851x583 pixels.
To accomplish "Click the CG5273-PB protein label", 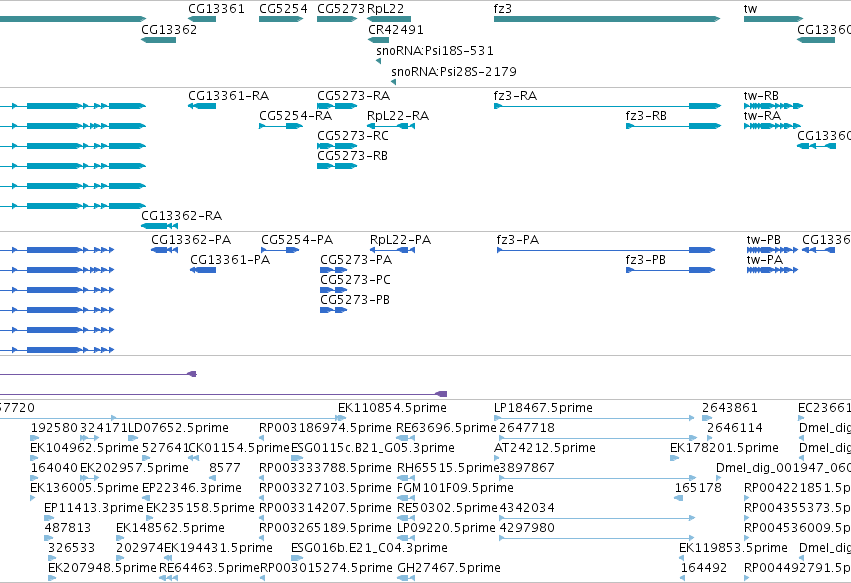I will (355, 300).
